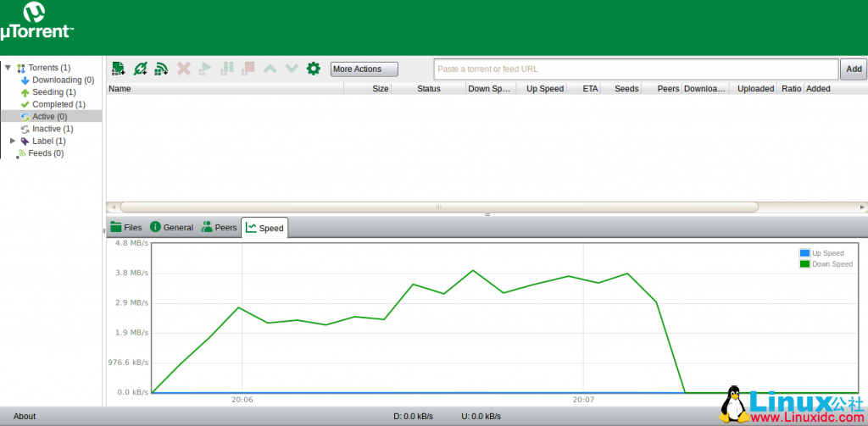Sort by Down Speed column header

491,89
